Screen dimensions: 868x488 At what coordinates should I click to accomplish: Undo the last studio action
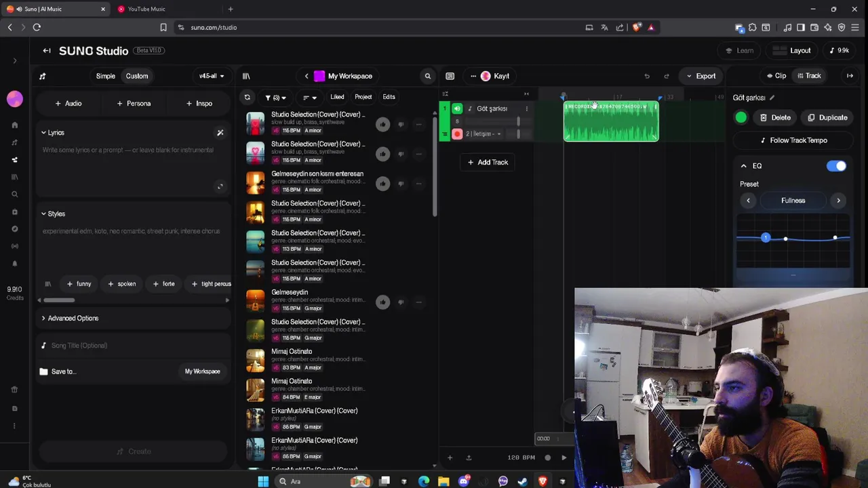(x=647, y=76)
